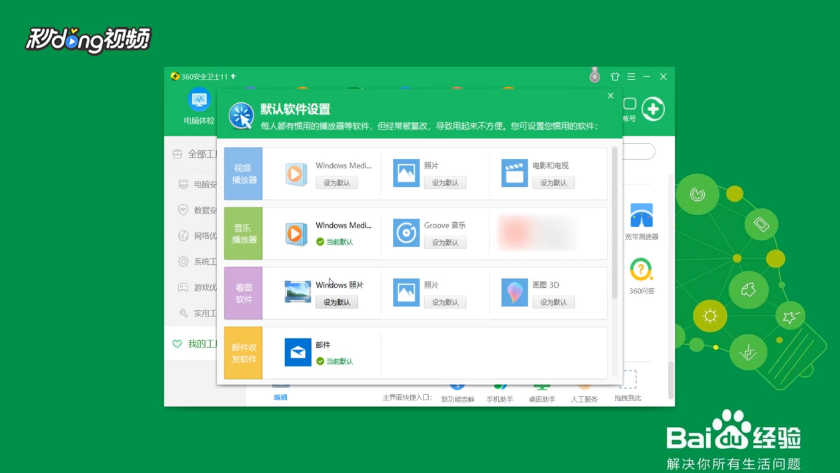The width and height of the screenshot is (840, 473).
Task: Click 电影和电视 clapperboard icon
Action: (514, 173)
